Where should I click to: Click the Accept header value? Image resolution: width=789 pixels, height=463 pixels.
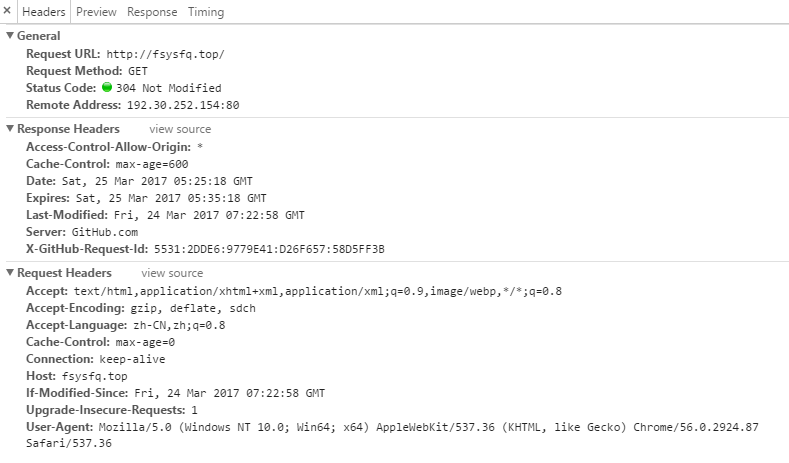(318, 291)
